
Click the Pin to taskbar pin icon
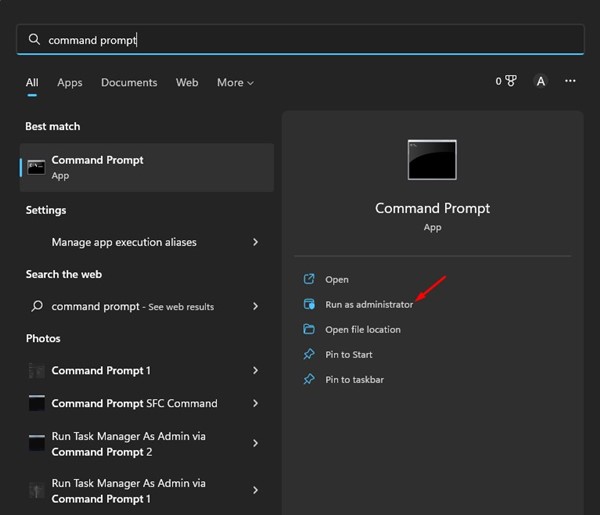coord(309,379)
